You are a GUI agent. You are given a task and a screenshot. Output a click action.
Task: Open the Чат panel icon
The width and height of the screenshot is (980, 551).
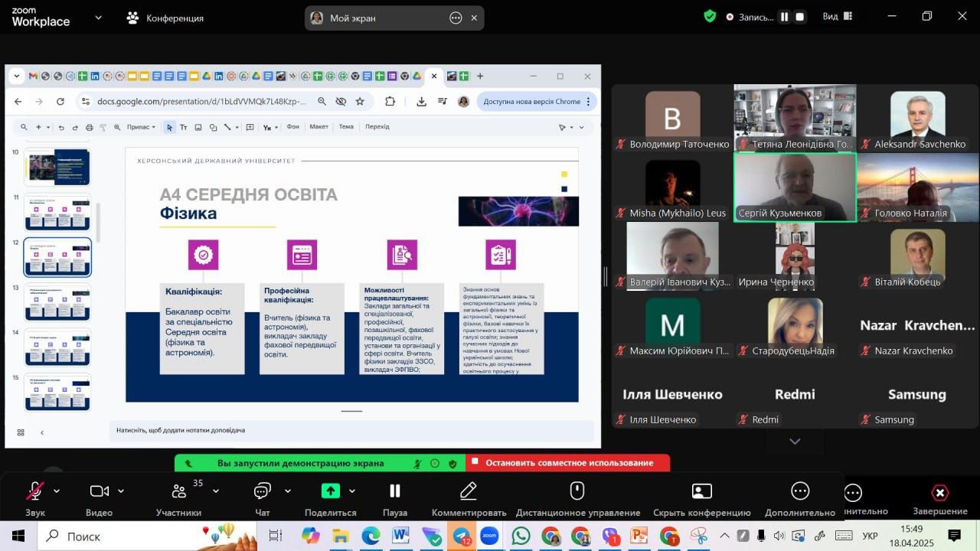click(263, 491)
